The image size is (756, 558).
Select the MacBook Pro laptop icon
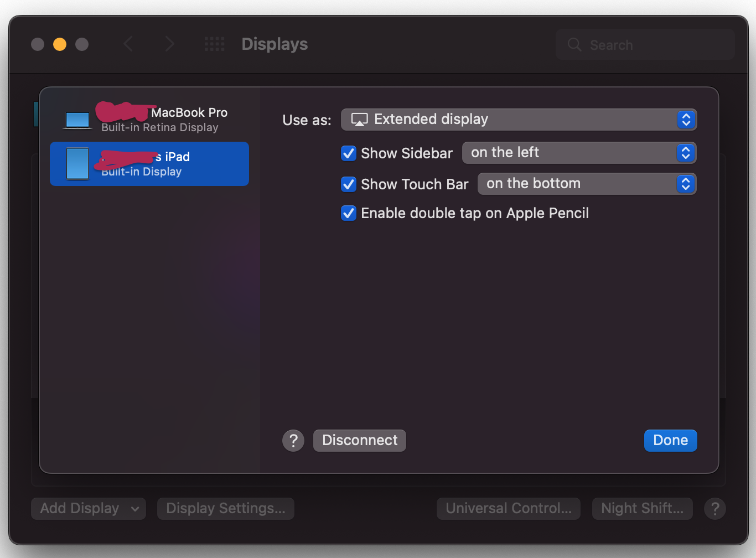77,120
